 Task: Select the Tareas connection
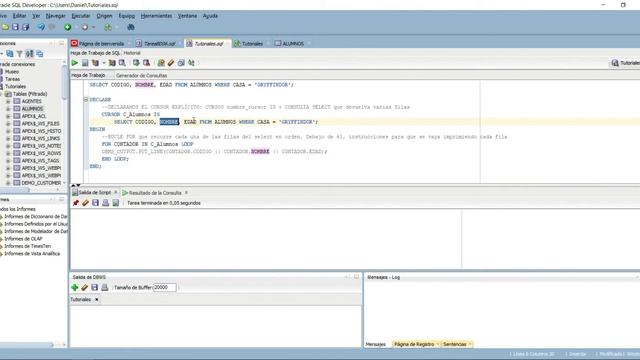pyautogui.click(x=13, y=79)
